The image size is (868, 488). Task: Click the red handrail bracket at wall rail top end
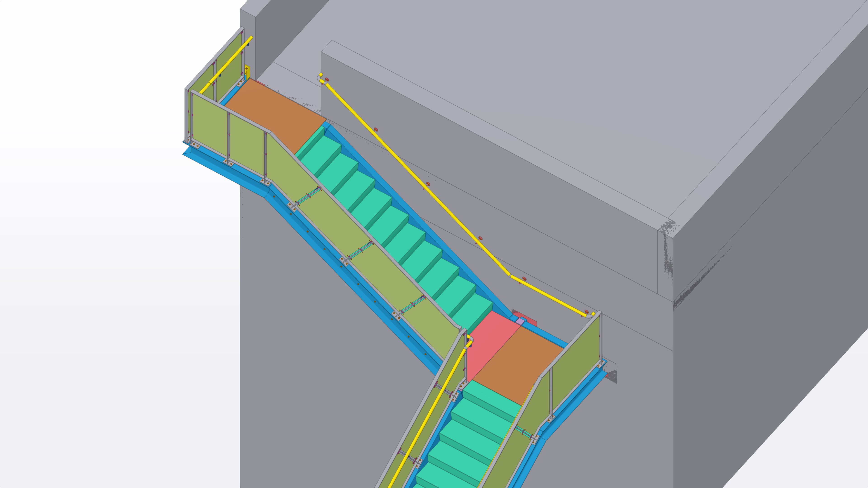(x=327, y=80)
